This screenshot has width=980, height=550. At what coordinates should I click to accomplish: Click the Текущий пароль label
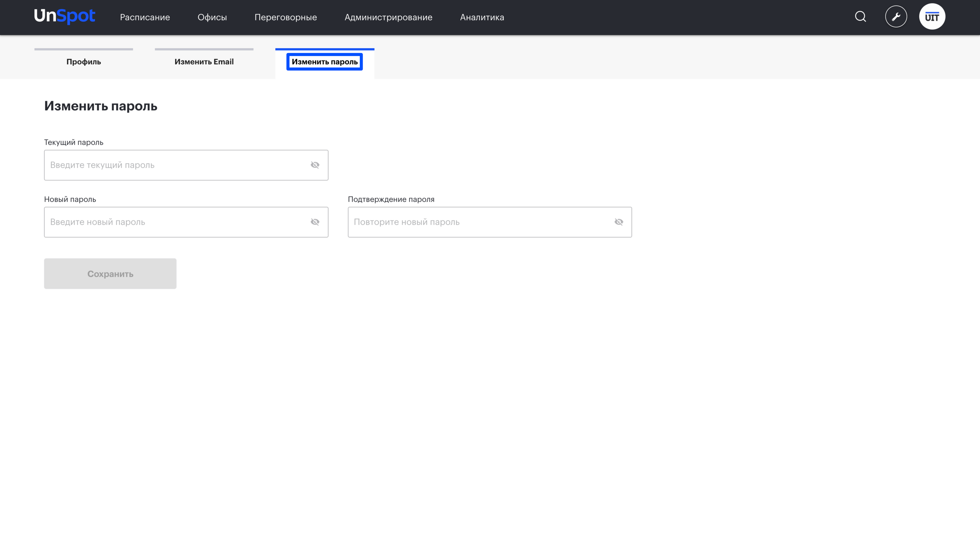[x=74, y=142]
